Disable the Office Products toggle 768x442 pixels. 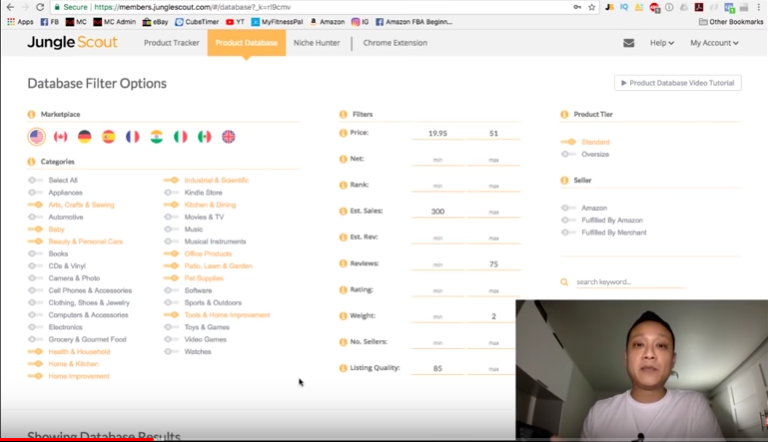(x=171, y=254)
